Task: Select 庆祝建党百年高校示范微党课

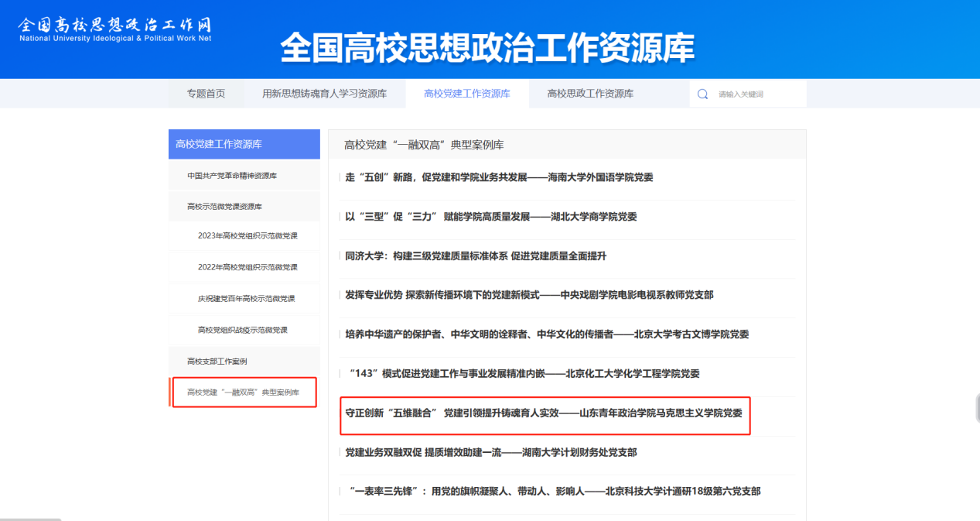Action: click(x=246, y=299)
